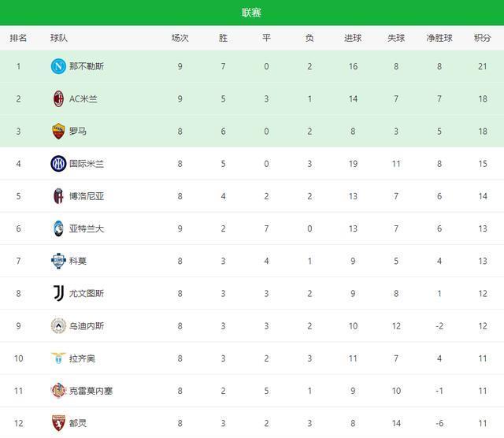
Task: Click the Atalanta team logo
Action: click(58, 228)
